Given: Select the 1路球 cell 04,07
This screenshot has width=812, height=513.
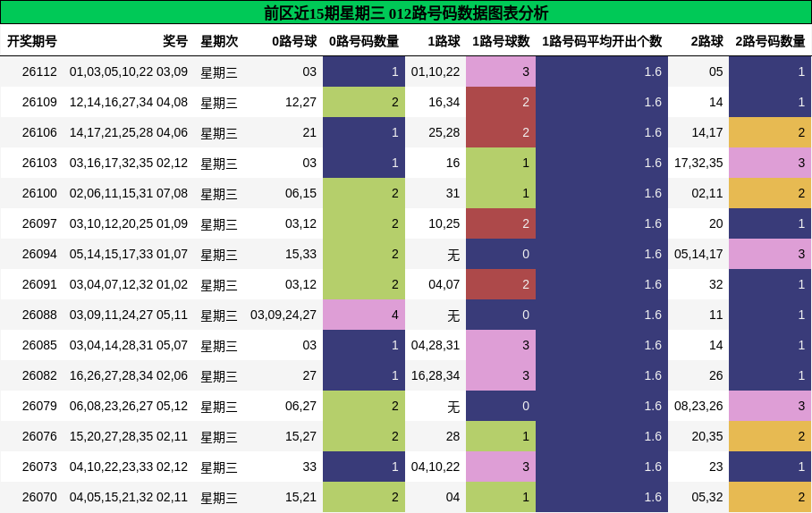Looking at the screenshot, I should tap(444, 285).
